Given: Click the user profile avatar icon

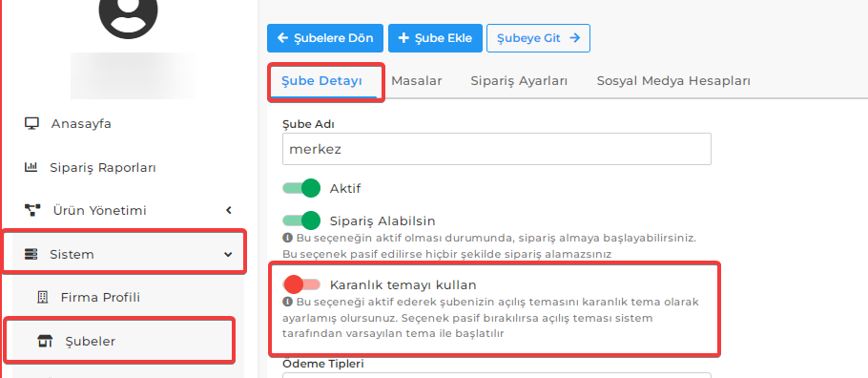Looking at the screenshot, I should (128, 14).
